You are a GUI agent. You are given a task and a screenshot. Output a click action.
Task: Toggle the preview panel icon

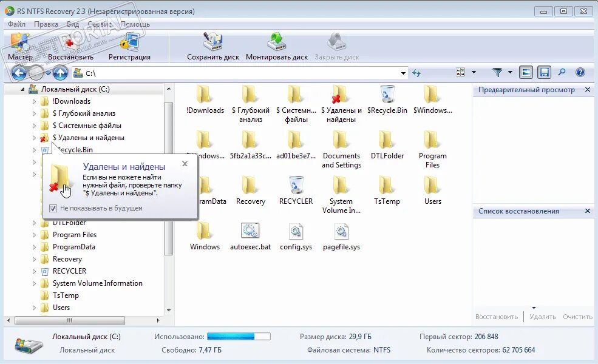point(526,72)
